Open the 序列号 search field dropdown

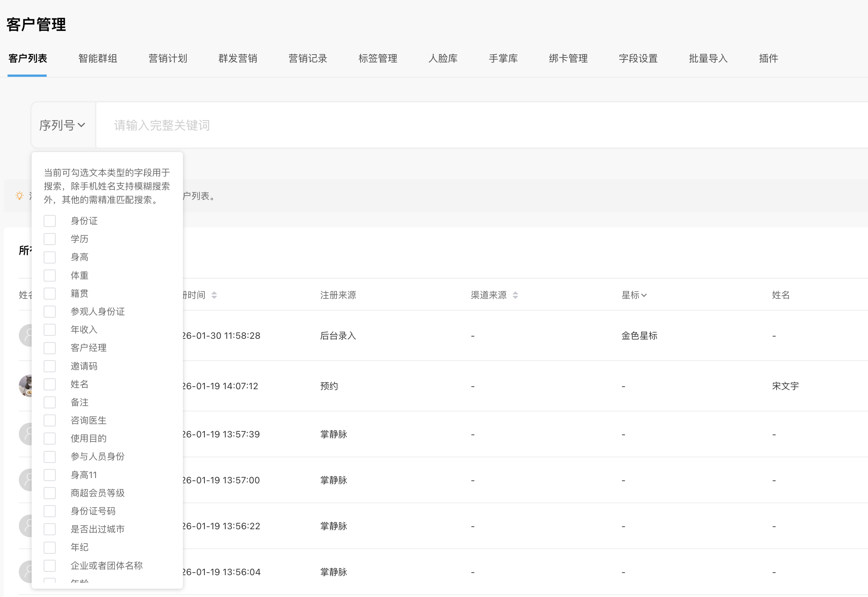tap(62, 125)
